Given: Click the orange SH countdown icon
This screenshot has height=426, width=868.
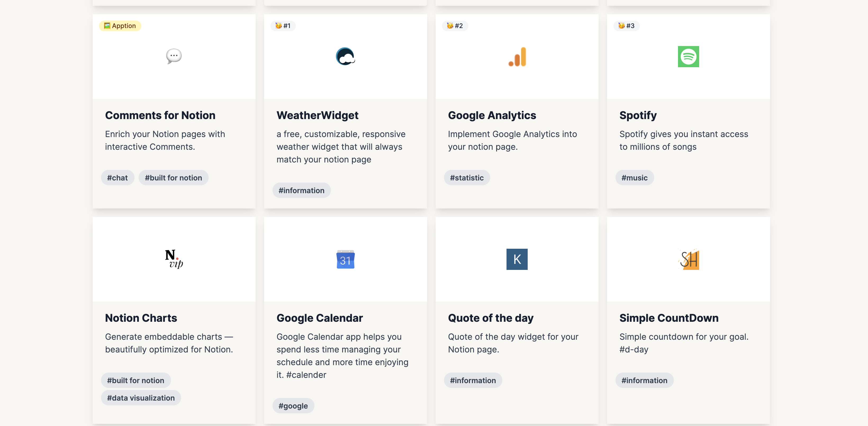Looking at the screenshot, I should (688, 259).
